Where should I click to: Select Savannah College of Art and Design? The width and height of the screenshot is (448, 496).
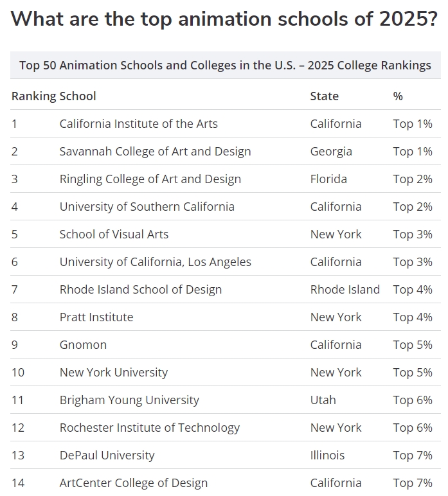click(x=155, y=151)
